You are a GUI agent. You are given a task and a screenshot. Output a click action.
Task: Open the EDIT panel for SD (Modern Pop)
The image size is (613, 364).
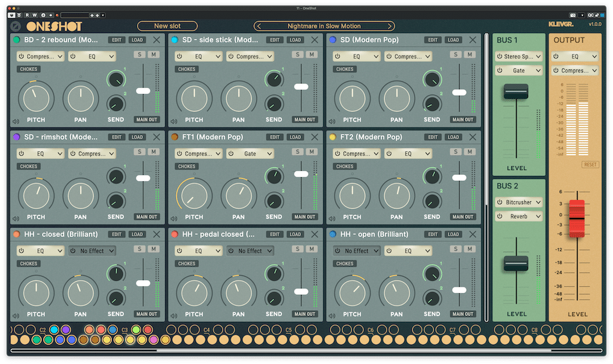coord(432,40)
